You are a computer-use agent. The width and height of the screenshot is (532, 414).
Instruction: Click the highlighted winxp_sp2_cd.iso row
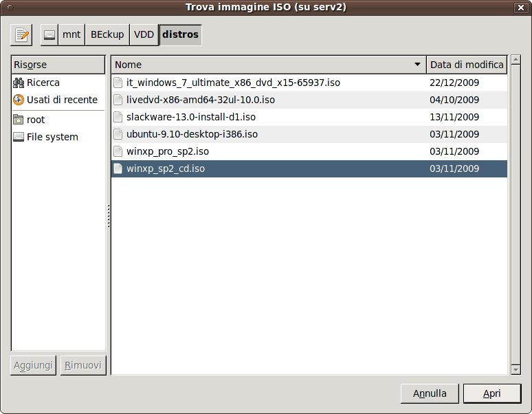coord(309,168)
